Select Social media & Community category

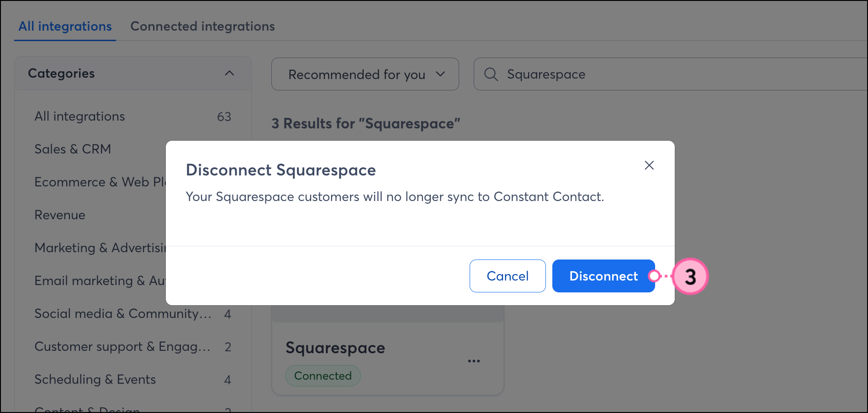(123, 314)
